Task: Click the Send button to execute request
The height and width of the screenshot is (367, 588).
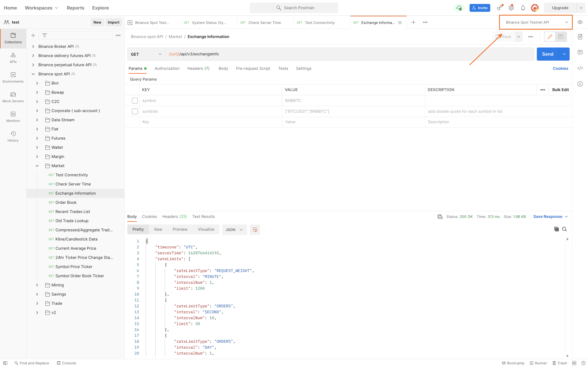Action: click(548, 54)
